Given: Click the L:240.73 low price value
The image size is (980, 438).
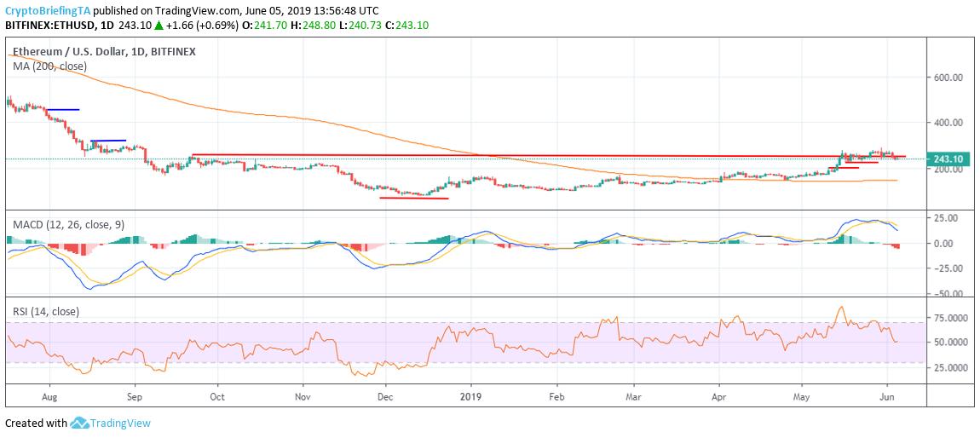Looking at the screenshot, I should (x=360, y=26).
